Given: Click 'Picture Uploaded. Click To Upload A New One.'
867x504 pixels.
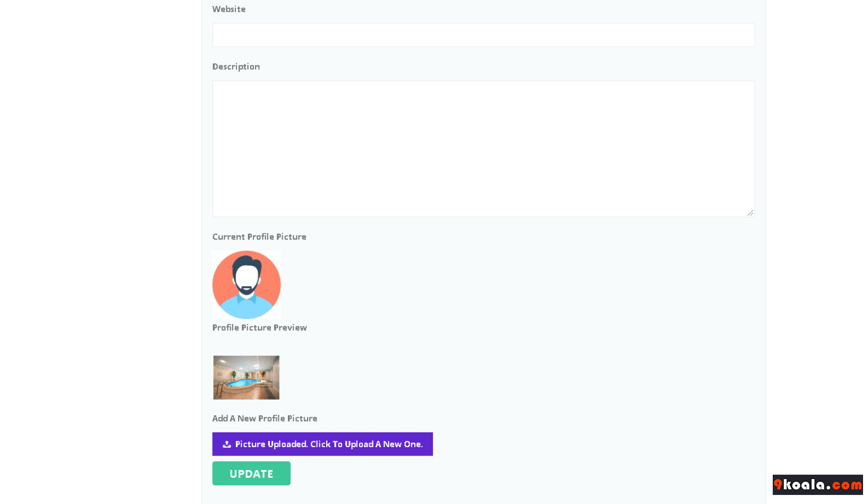Looking at the screenshot, I should coord(329,444).
